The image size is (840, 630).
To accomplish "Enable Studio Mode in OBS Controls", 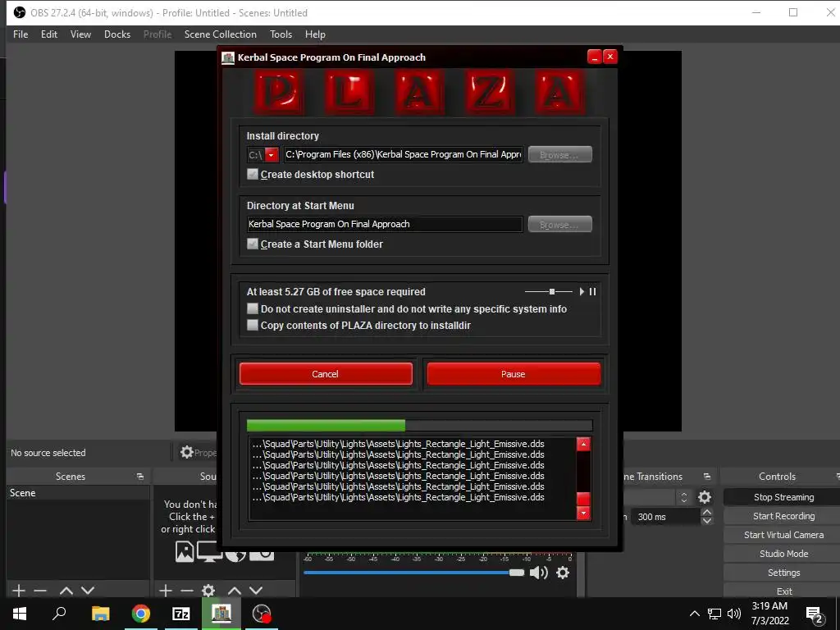I will 783,554.
